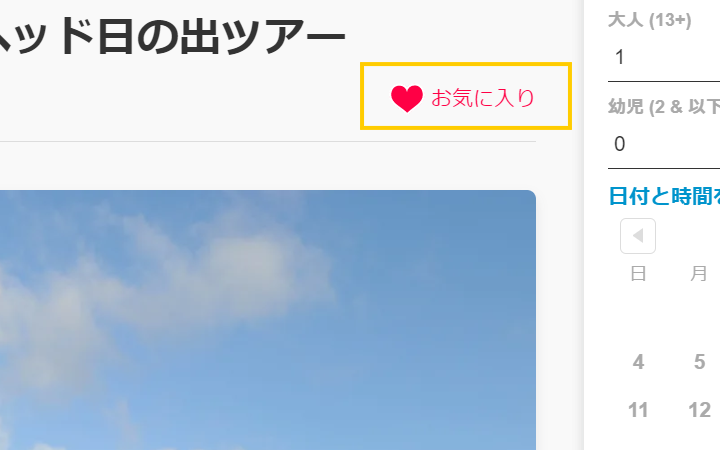Select the お気に入り favorites text label
This screenshot has height=450, width=720.
[483, 98]
